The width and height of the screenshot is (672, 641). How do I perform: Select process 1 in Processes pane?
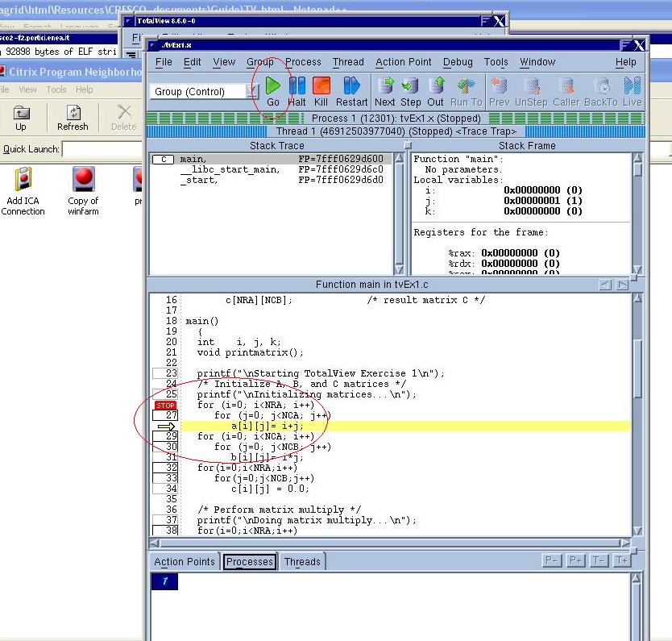164,581
